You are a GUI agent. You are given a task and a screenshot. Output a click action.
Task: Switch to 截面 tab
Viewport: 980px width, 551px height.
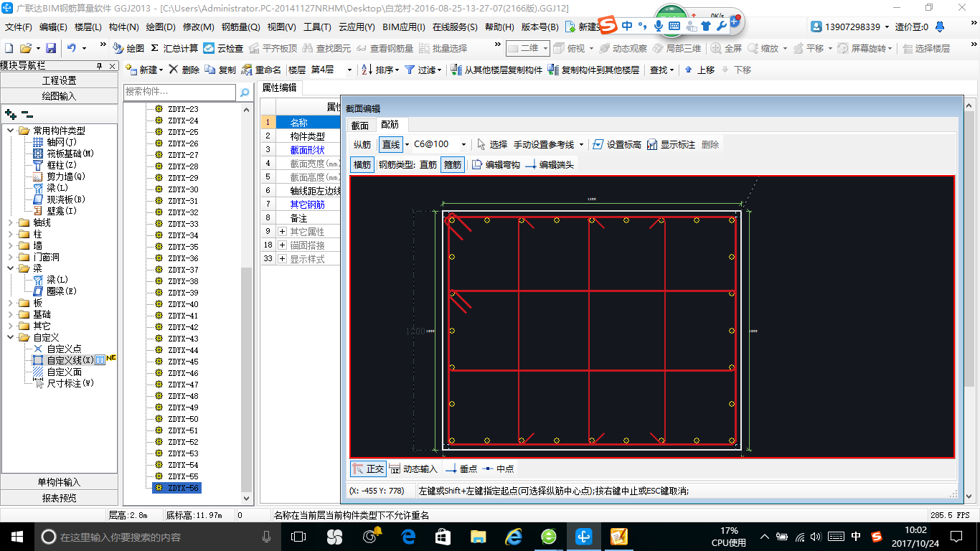(x=360, y=125)
